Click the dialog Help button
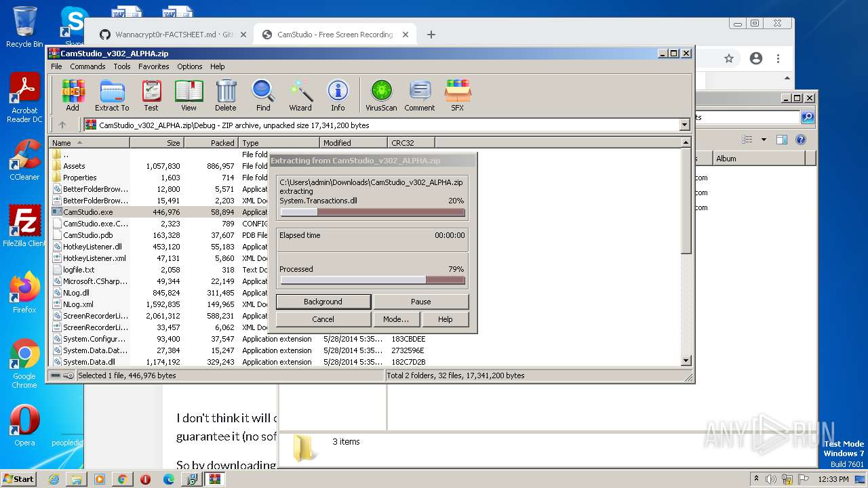The height and width of the screenshot is (488, 868). point(445,319)
